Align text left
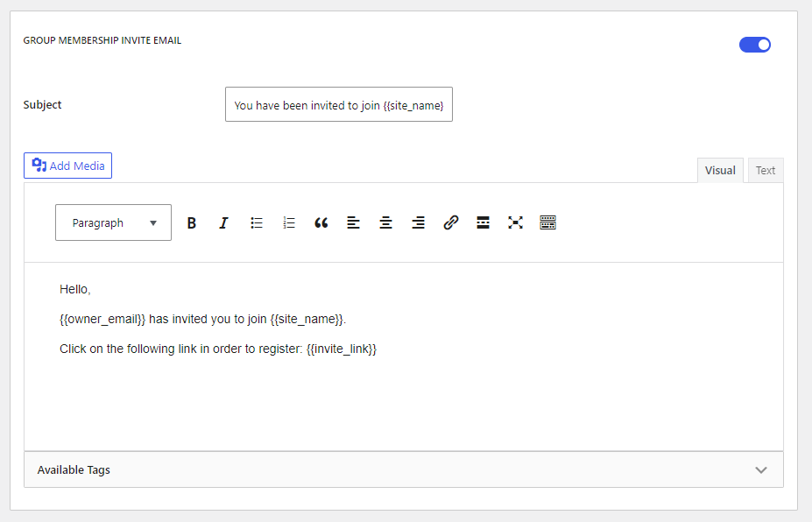The image size is (812, 522). click(353, 222)
